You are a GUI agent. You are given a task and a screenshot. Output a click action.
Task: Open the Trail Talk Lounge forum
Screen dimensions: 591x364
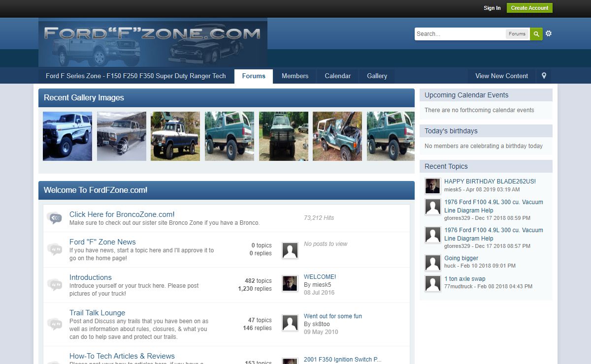point(98,313)
